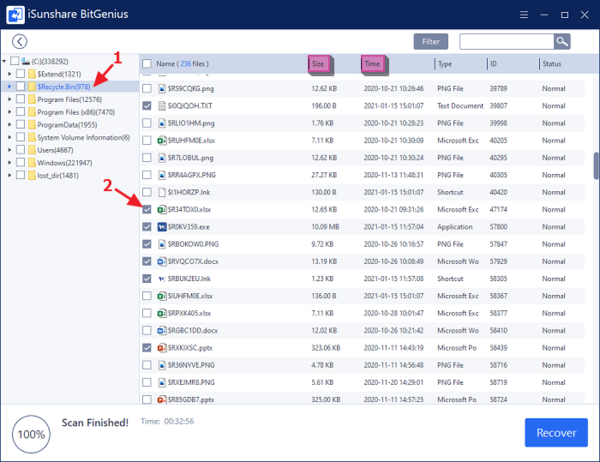The width and height of the screenshot is (600, 462).
Task: Click the app icon of $R0KV359.exe
Action: tap(162, 227)
